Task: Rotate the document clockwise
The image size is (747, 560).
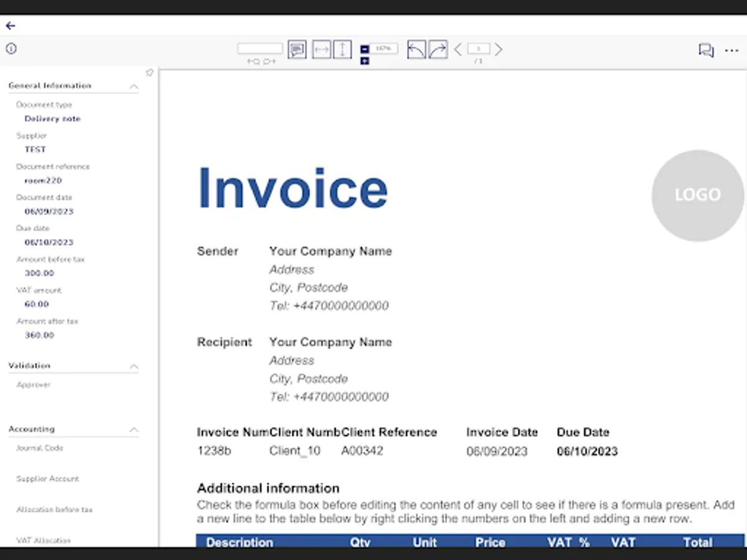Action: pyautogui.click(x=439, y=49)
